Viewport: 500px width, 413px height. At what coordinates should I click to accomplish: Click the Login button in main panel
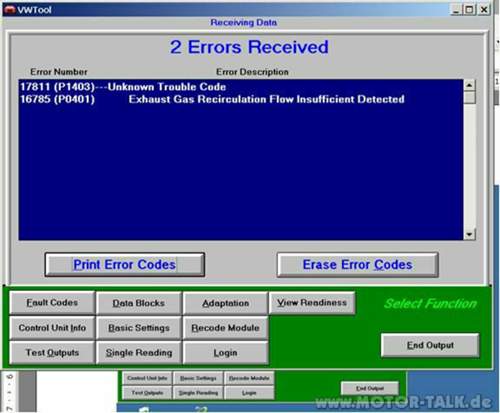pos(226,352)
